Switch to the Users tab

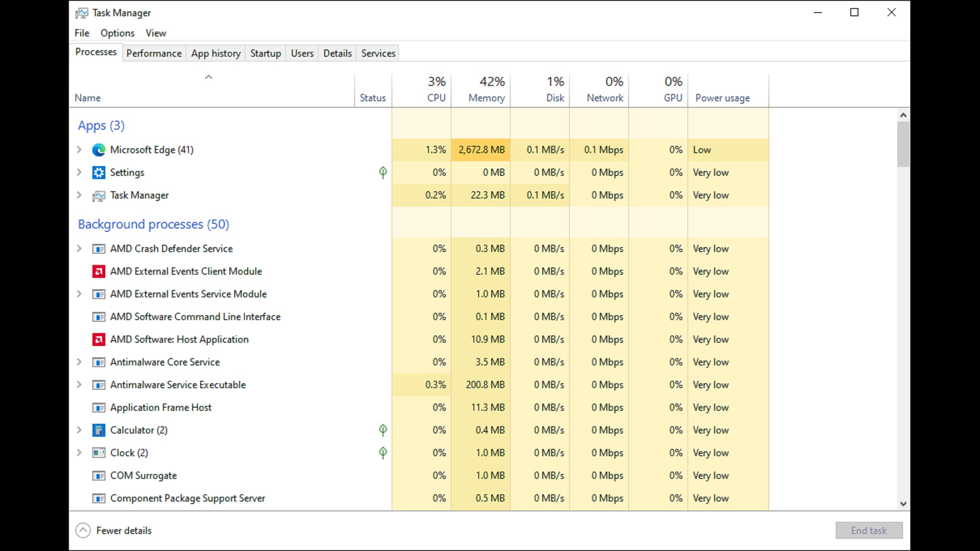[x=302, y=53]
